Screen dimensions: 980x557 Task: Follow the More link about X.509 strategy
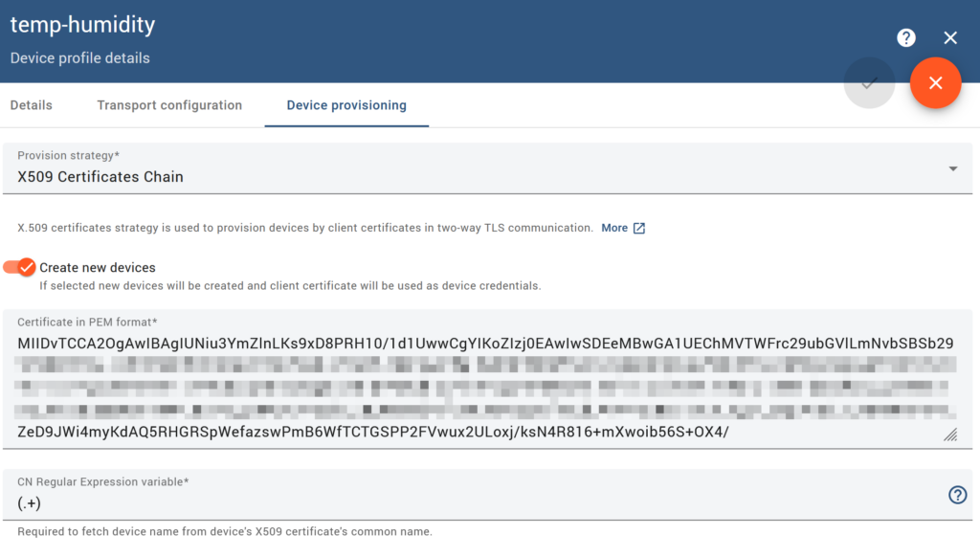coord(614,228)
